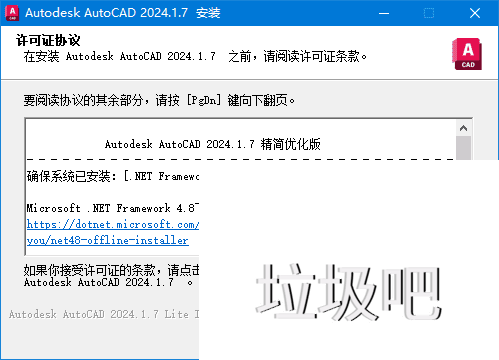
Task: Click the 如果你接受许可证的条款 text
Action: 112,270
